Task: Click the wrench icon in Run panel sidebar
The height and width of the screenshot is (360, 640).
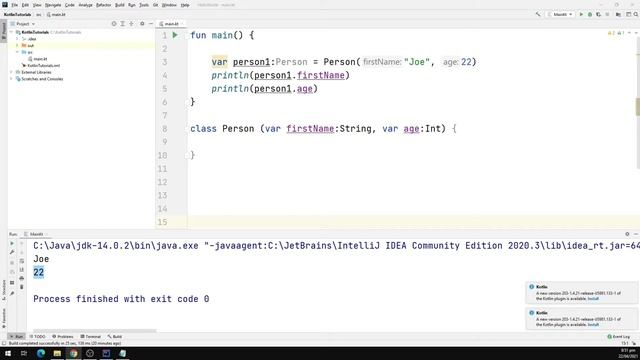Action: [x=12, y=252]
